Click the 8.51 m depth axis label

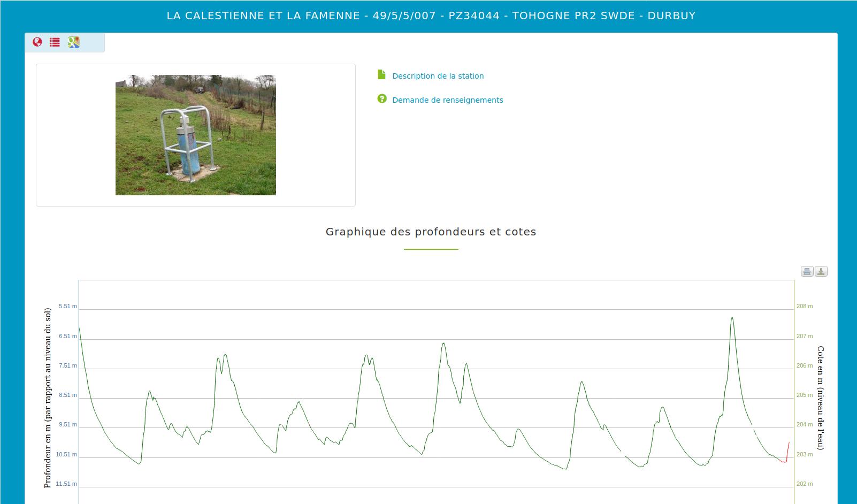coord(68,395)
